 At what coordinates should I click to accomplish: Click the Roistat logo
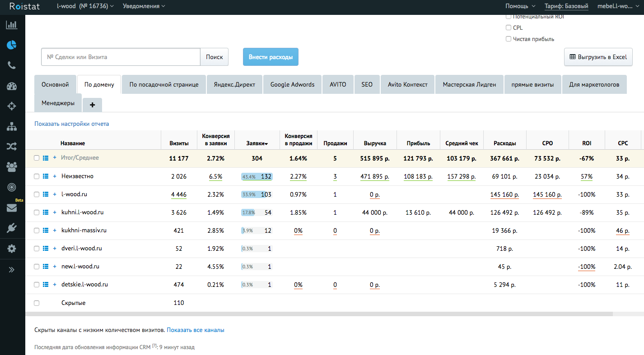[24, 6]
